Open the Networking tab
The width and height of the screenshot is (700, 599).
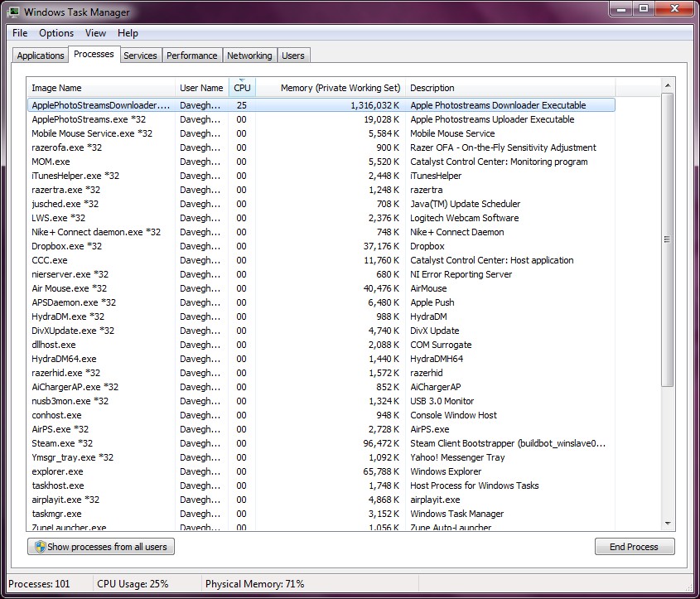tap(249, 56)
